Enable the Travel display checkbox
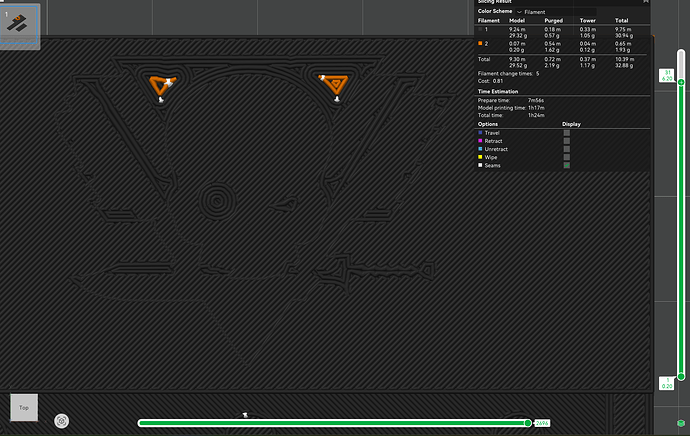 pyautogui.click(x=567, y=133)
